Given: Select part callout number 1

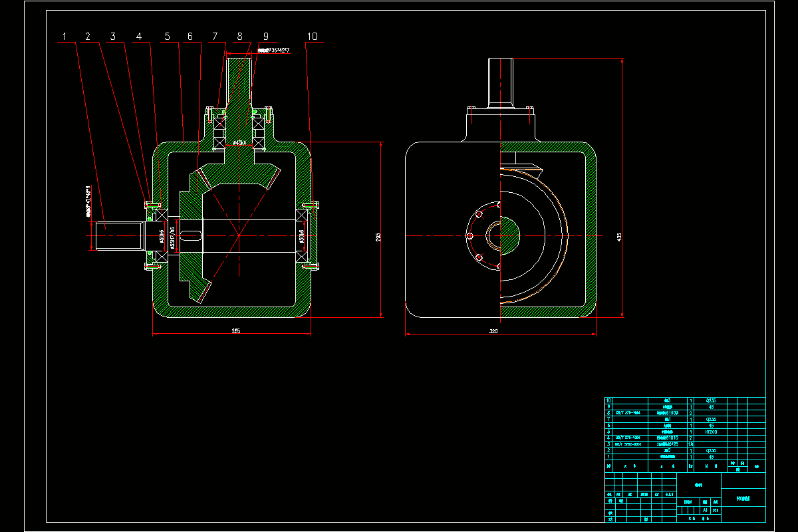Looking at the screenshot, I should tap(65, 36).
